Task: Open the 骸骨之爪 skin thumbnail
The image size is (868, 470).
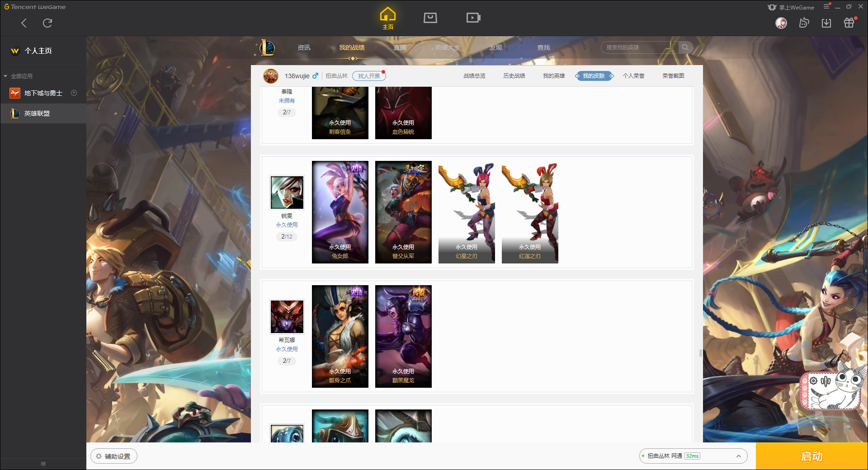Action: [340, 336]
